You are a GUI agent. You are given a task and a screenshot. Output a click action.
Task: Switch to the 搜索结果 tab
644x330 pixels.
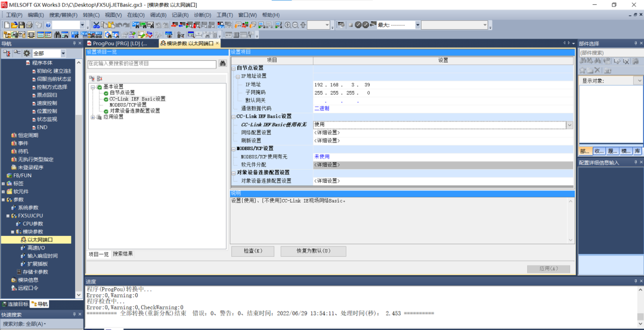pyautogui.click(x=122, y=254)
